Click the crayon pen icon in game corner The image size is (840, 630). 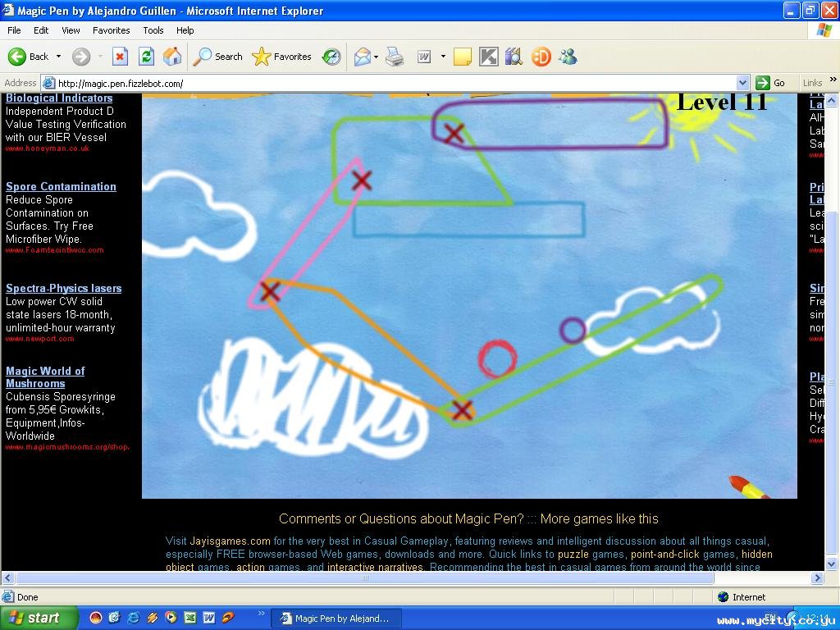751,487
